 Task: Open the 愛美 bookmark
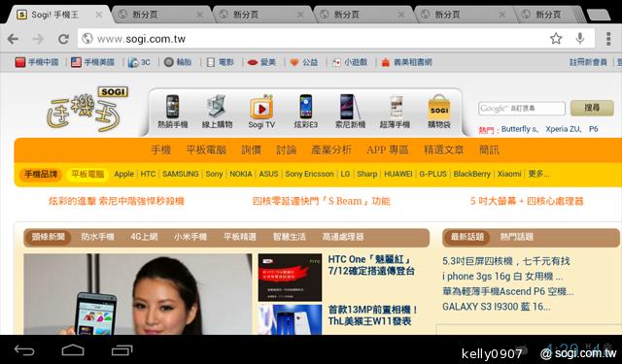[261, 62]
